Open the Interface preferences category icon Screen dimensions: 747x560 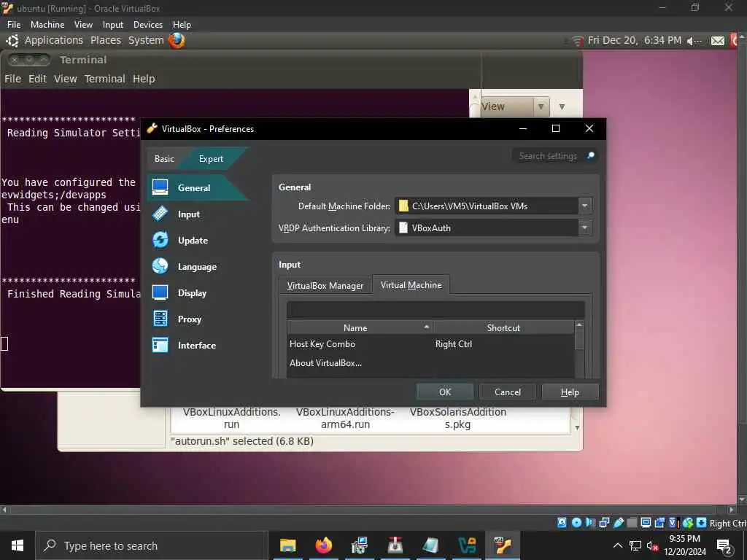pyautogui.click(x=160, y=345)
